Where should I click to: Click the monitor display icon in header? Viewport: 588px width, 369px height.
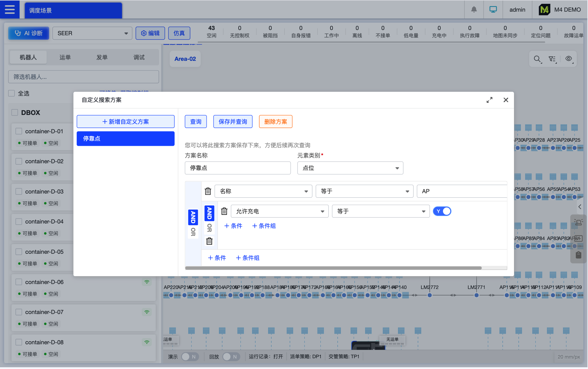pyautogui.click(x=493, y=10)
